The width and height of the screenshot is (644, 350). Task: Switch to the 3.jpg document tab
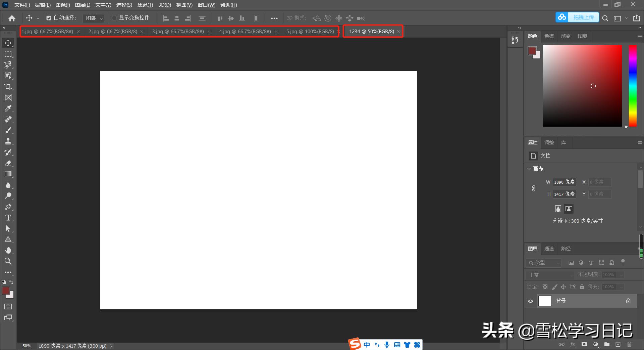click(x=178, y=32)
